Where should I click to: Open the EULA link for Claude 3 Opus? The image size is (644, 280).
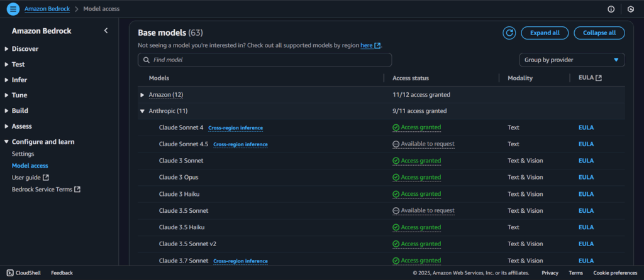coord(586,177)
